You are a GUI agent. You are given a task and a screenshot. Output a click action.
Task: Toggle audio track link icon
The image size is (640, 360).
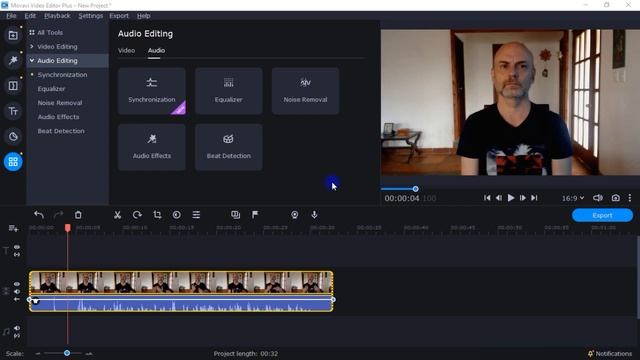pyautogui.click(x=17, y=336)
